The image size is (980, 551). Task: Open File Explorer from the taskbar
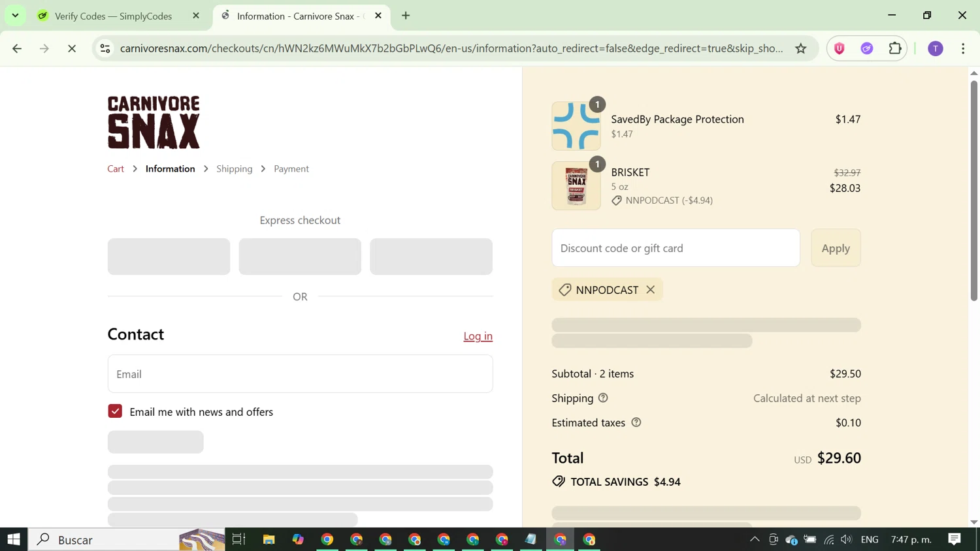pos(269,539)
